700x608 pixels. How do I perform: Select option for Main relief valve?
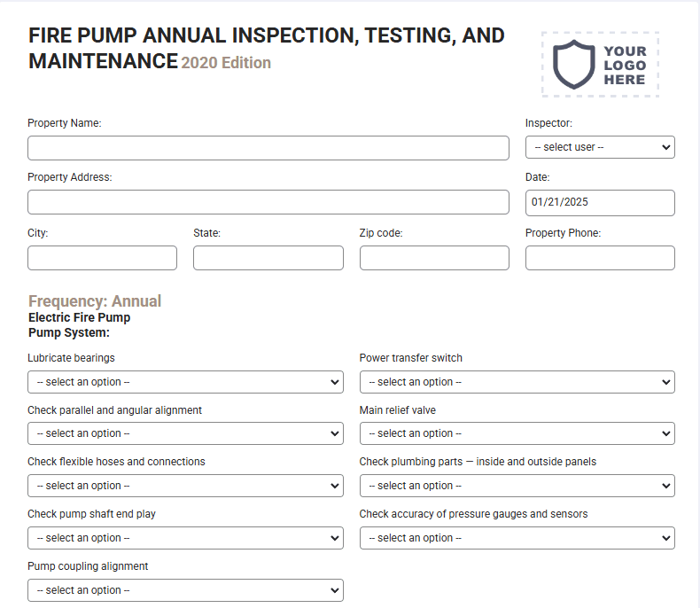pyautogui.click(x=517, y=433)
